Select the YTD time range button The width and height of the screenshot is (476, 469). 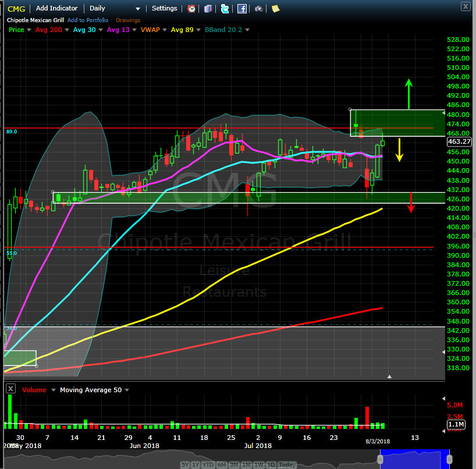[x=208, y=465]
